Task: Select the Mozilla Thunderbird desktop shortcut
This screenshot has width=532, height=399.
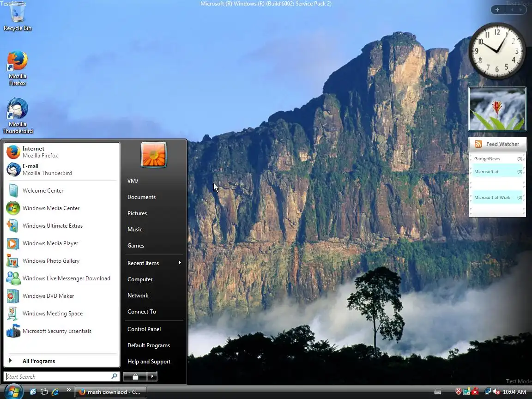Action: (x=17, y=116)
